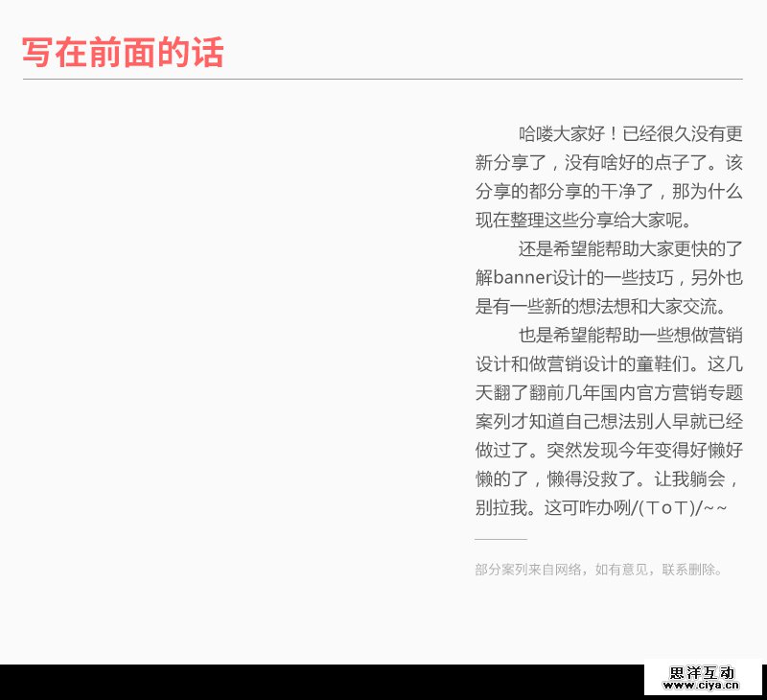Click the line starting with 还是希望能帮助大家
Image resolution: width=767 pixels, height=700 pixels.
click(630, 249)
